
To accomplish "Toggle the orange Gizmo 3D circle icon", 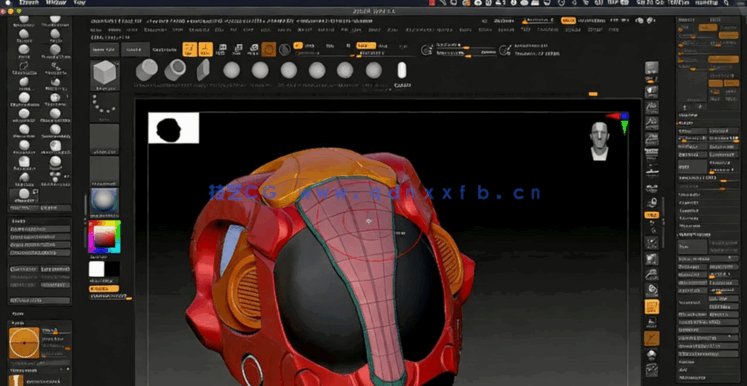I will coord(269,49).
